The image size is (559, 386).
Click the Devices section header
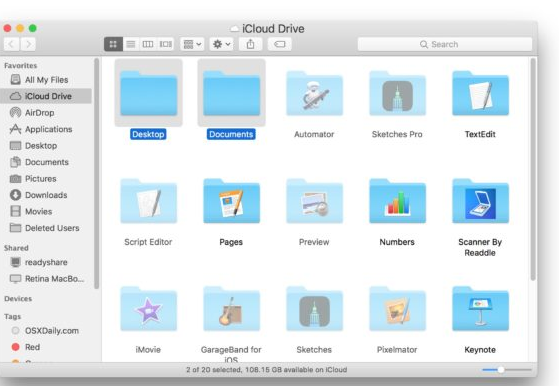(x=18, y=299)
